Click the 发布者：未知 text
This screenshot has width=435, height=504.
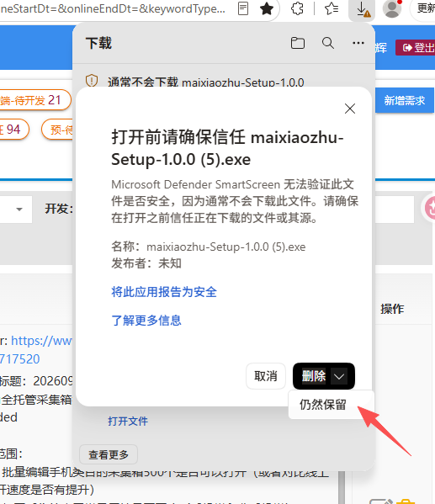pyautogui.click(x=146, y=263)
